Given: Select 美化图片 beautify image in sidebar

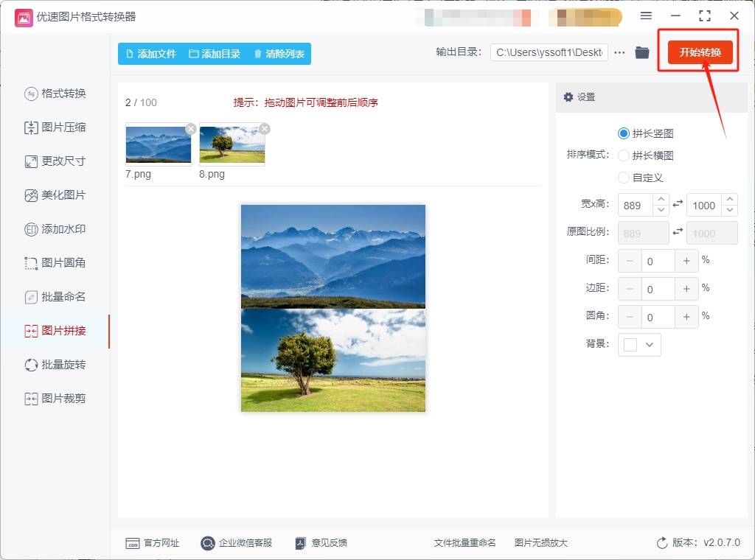Looking at the screenshot, I should pyautogui.click(x=55, y=195).
